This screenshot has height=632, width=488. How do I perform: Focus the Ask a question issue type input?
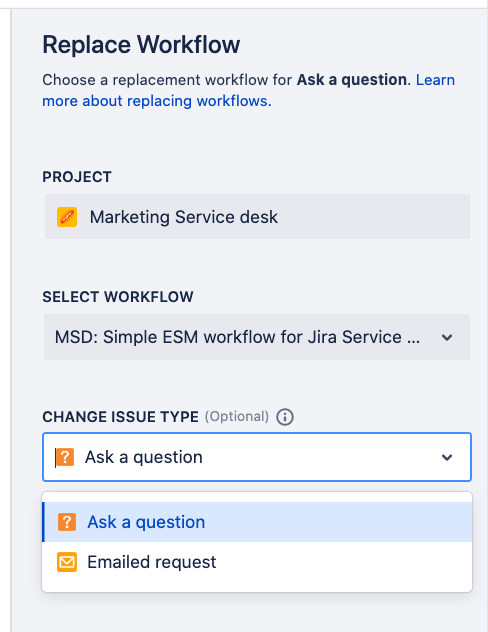tap(257, 457)
